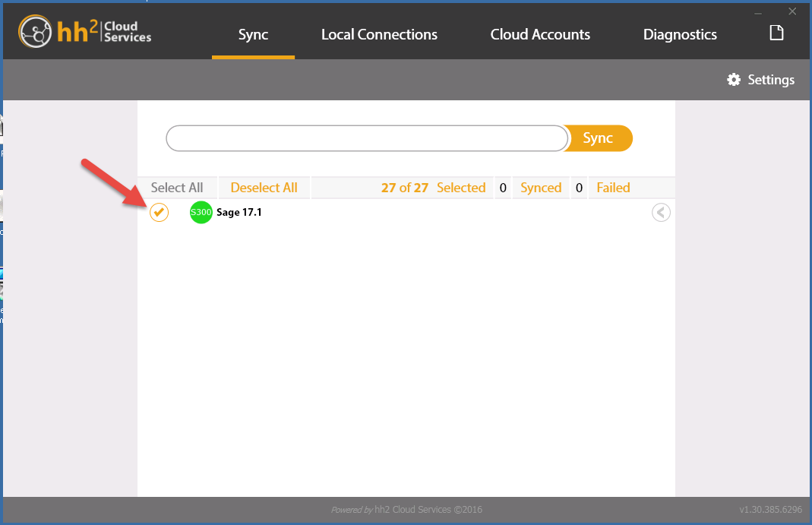812x525 pixels.
Task: Open Settings text link
Action: pos(771,80)
